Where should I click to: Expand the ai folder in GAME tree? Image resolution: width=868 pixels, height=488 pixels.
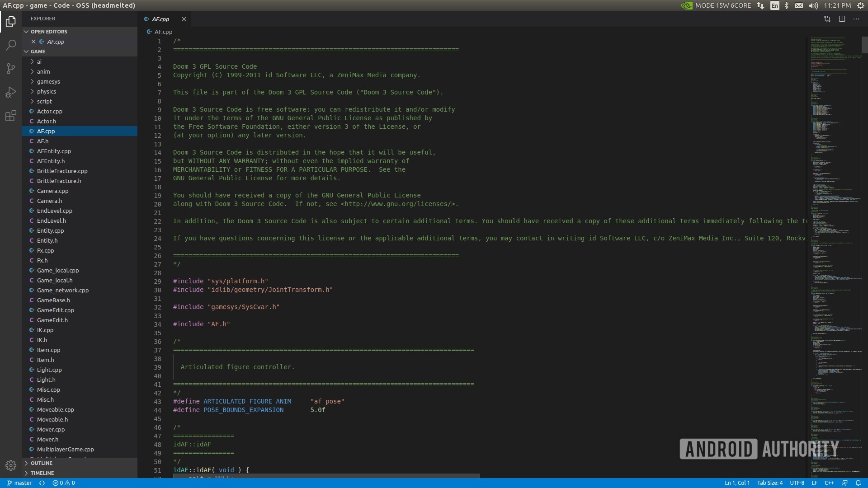pyautogui.click(x=39, y=61)
